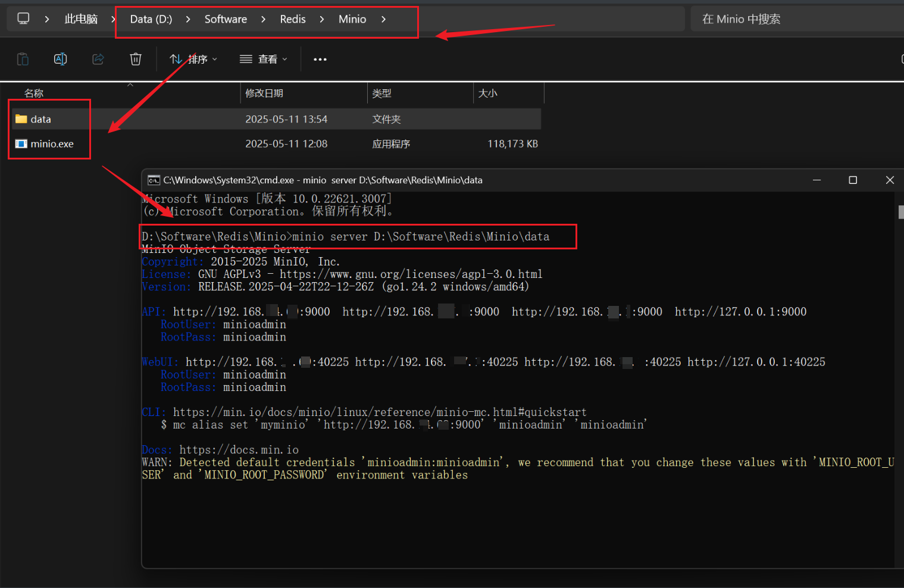Go to 此电脑 breadcrumb
The height and width of the screenshot is (588, 904).
coord(81,19)
